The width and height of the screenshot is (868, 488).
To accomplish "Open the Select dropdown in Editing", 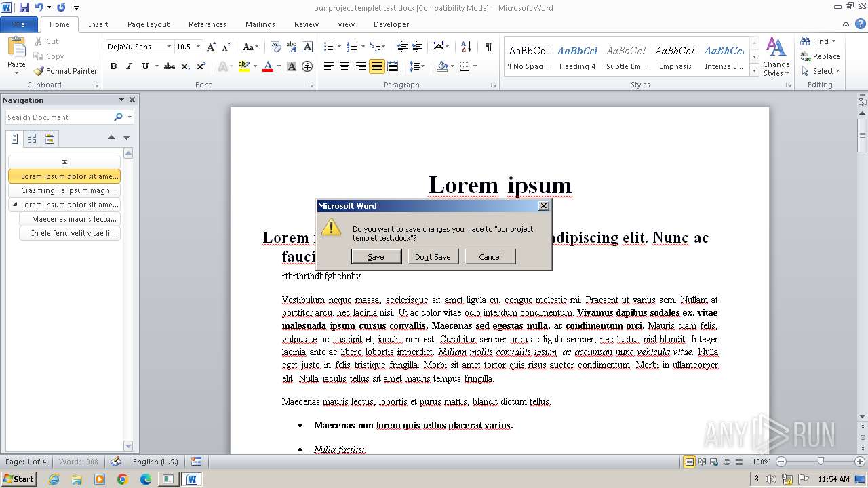I will [x=821, y=71].
